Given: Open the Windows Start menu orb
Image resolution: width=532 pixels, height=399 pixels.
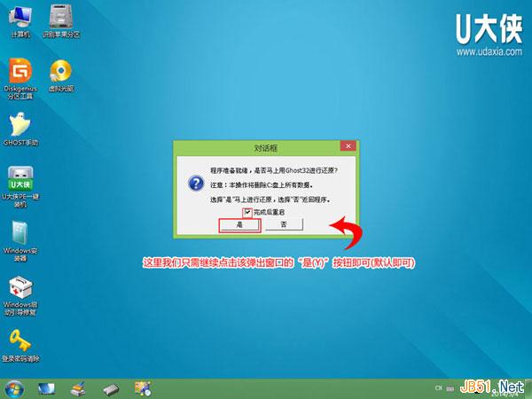Looking at the screenshot, I should (15, 388).
